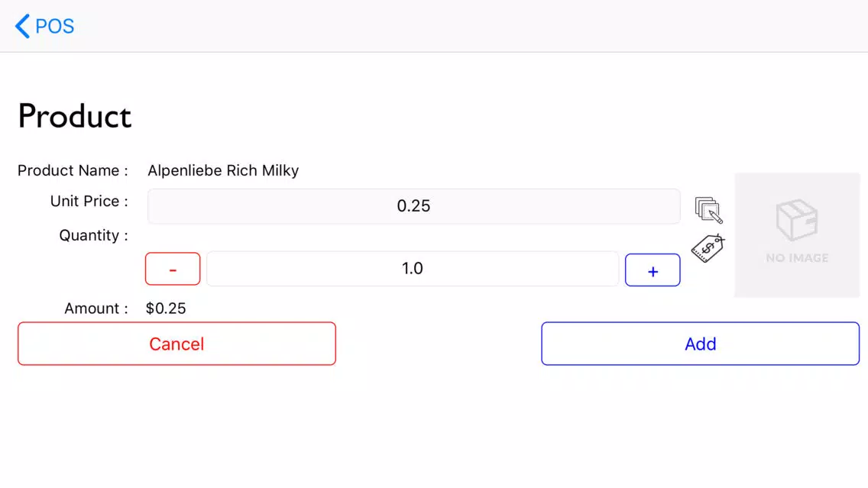Image resolution: width=868 pixels, height=488 pixels.
Task: Tap the box icon in image placeholder
Action: click(x=797, y=220)
